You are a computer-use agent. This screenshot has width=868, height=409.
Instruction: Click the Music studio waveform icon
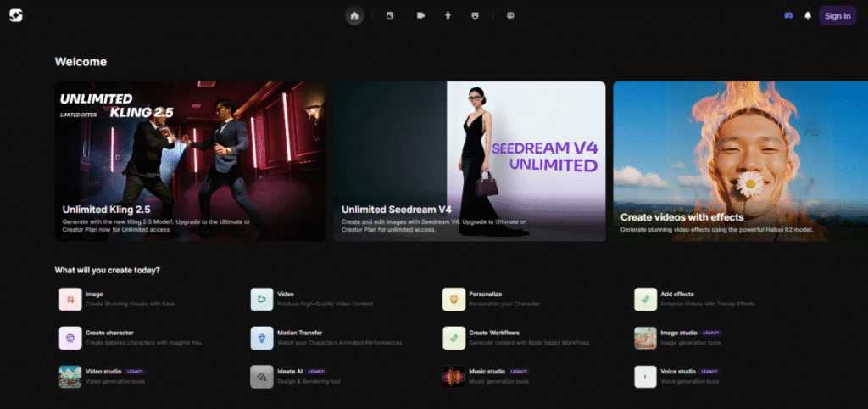pos(454,376)
